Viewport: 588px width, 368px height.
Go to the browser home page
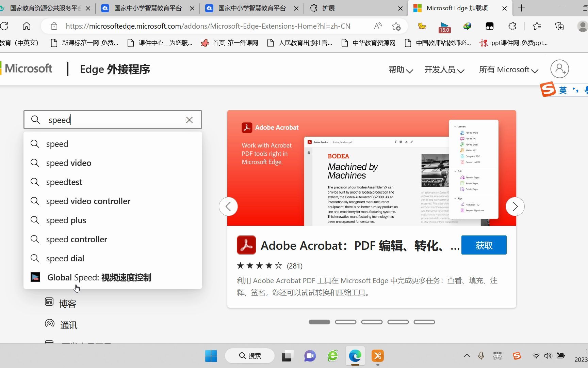(x=27, y=26)
